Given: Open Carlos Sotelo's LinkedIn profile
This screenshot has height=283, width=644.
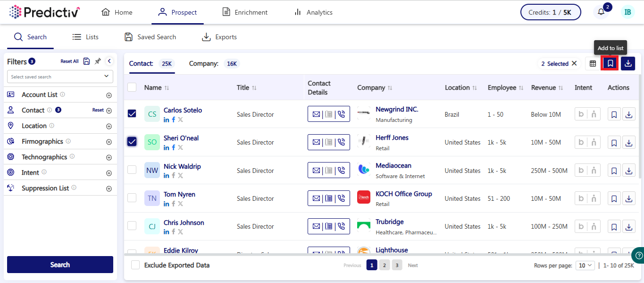Looking at the screenshot, I should click(167, 120).
